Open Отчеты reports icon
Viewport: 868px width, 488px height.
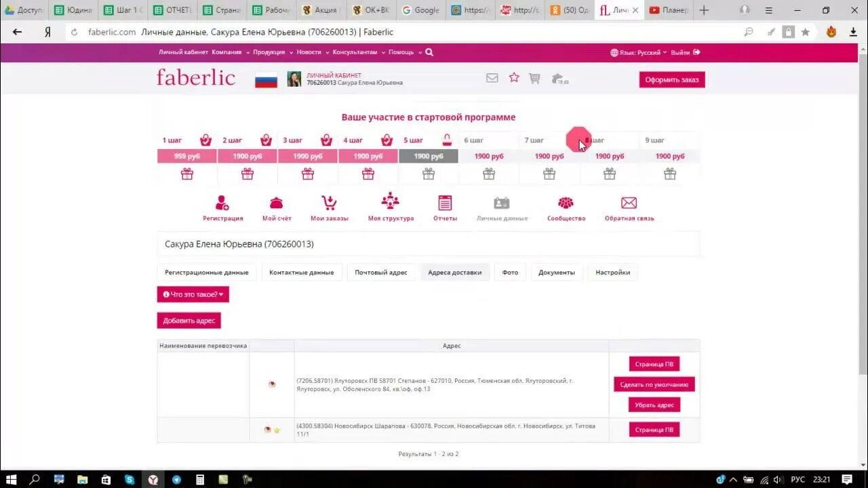[x=445, y=203]
